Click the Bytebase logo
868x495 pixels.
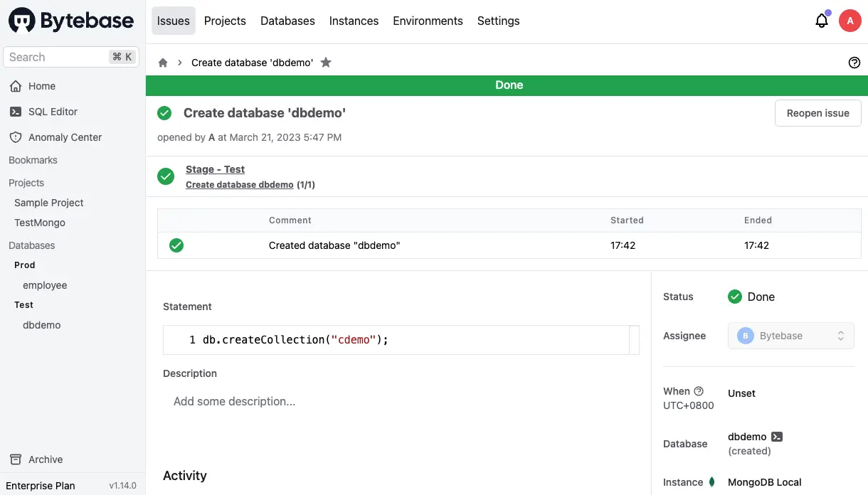click(x=71, y=21)
